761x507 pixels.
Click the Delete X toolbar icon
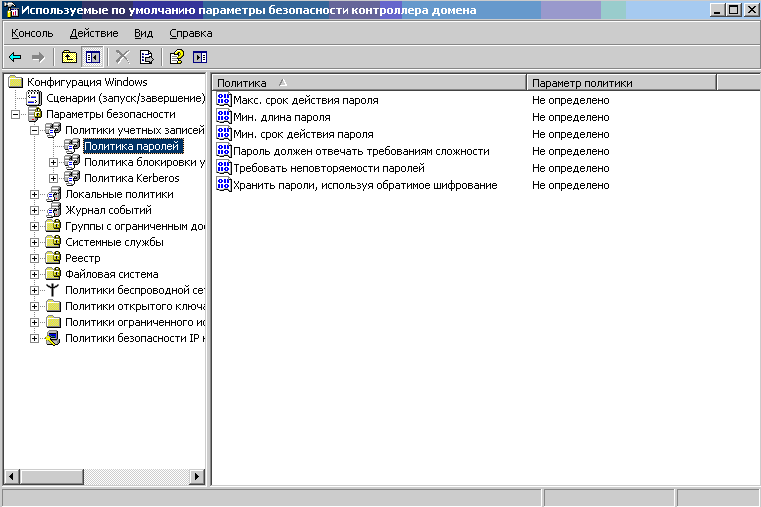(122, 57)
